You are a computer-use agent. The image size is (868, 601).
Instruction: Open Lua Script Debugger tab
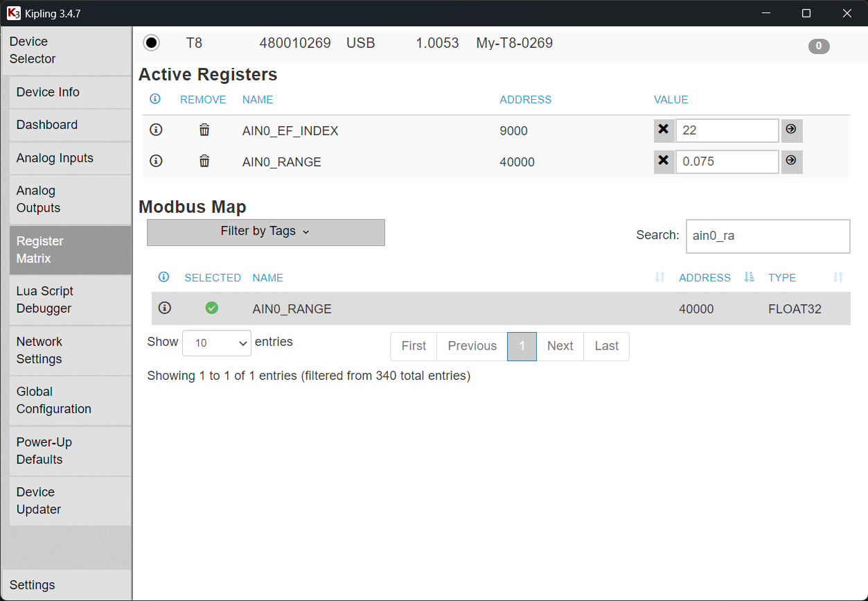click(70, 300)
